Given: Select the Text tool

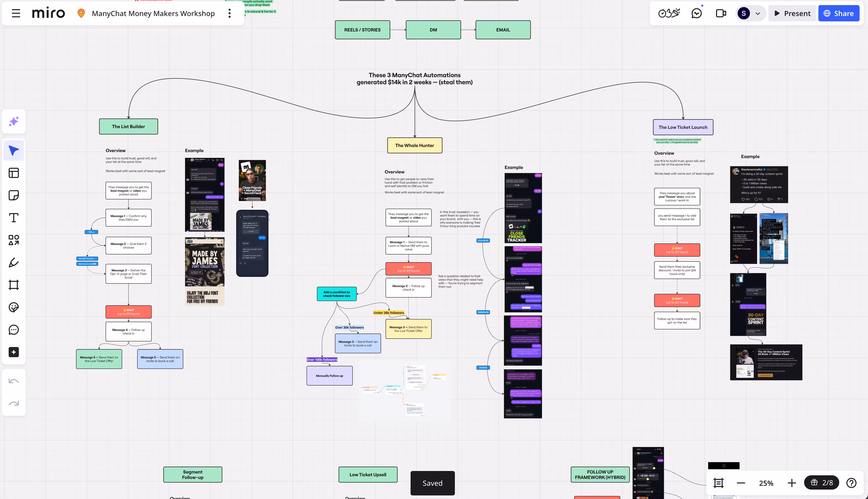Looking at the screenshot, I should click(14, 218).
